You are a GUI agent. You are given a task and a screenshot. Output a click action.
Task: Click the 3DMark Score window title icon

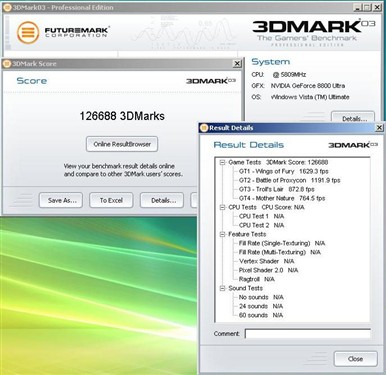pos(7,64)
